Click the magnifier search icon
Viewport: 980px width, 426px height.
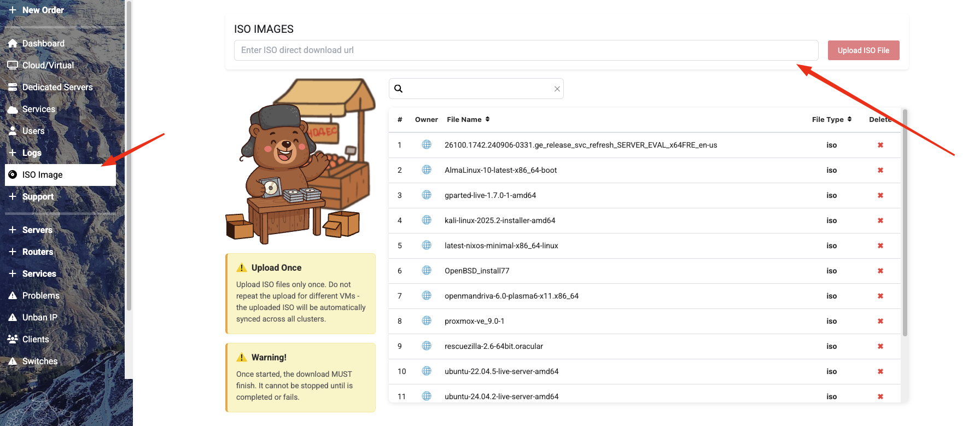click(399, 89)
